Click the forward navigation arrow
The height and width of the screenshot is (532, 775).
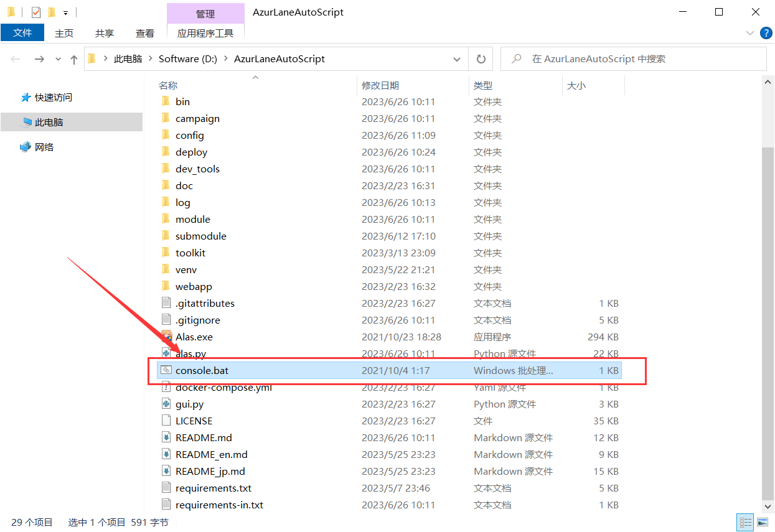click(x=39, y=59)
